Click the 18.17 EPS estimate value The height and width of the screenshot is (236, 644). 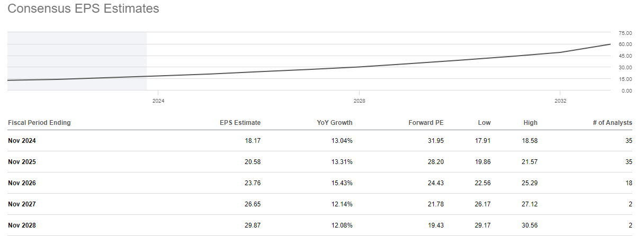tap(252, 141)
